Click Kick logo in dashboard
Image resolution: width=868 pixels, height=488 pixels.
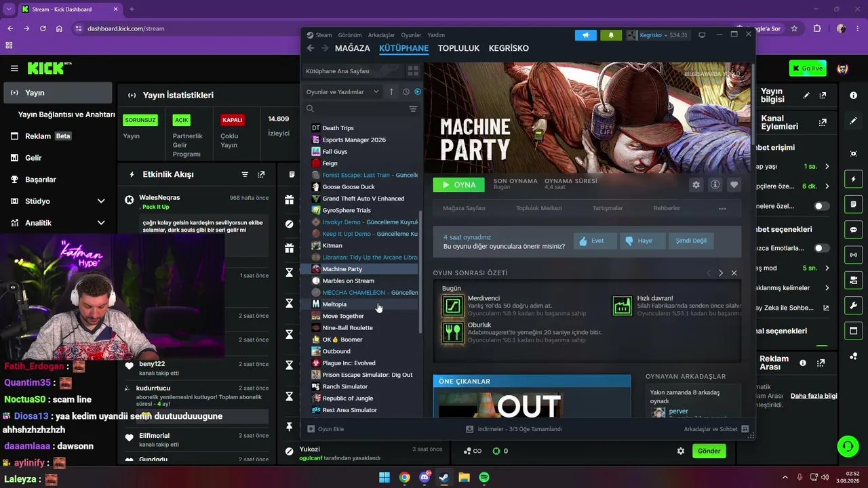click(x=50, y=68)
